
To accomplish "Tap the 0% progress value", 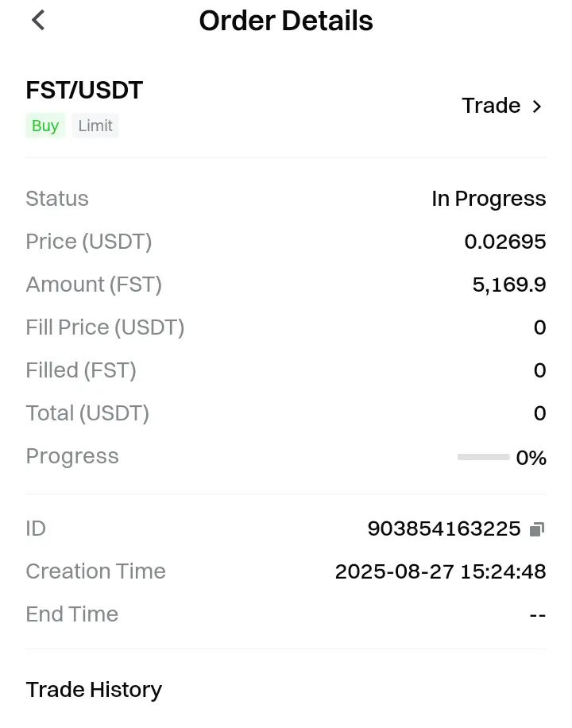I will point(531,458).
